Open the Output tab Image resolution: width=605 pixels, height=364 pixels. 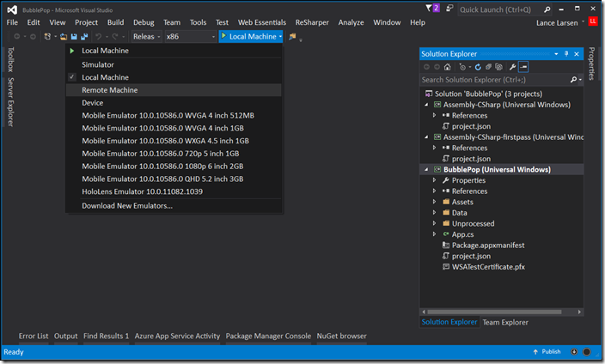pos(65,336)
